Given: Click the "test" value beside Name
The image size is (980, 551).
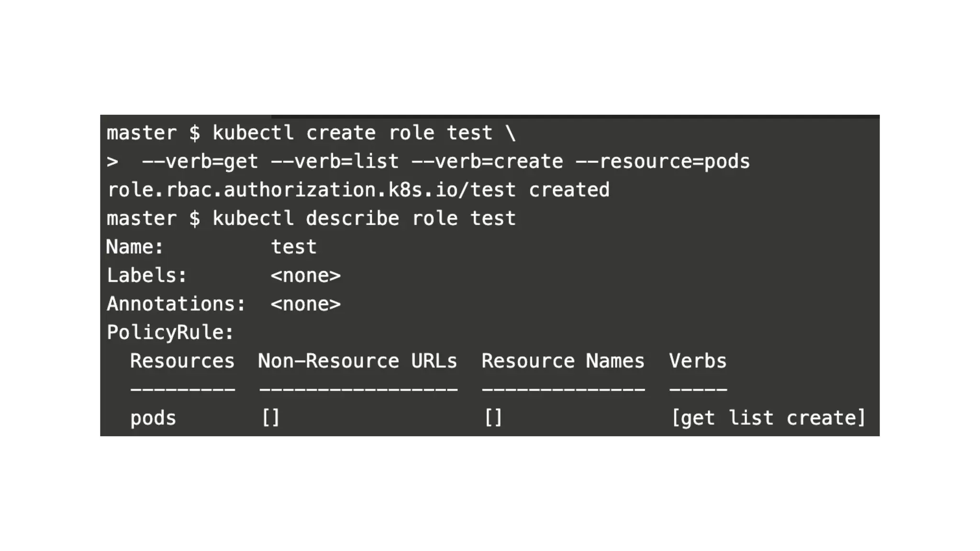Looking at the screenshot, I should tap(293, 247).
